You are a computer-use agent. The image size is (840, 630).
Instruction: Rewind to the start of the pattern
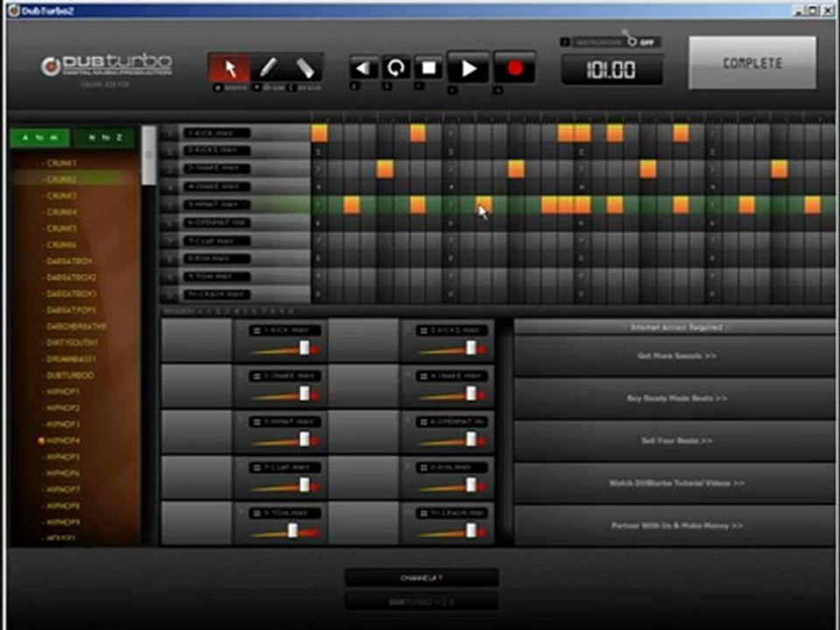[364, 68]
